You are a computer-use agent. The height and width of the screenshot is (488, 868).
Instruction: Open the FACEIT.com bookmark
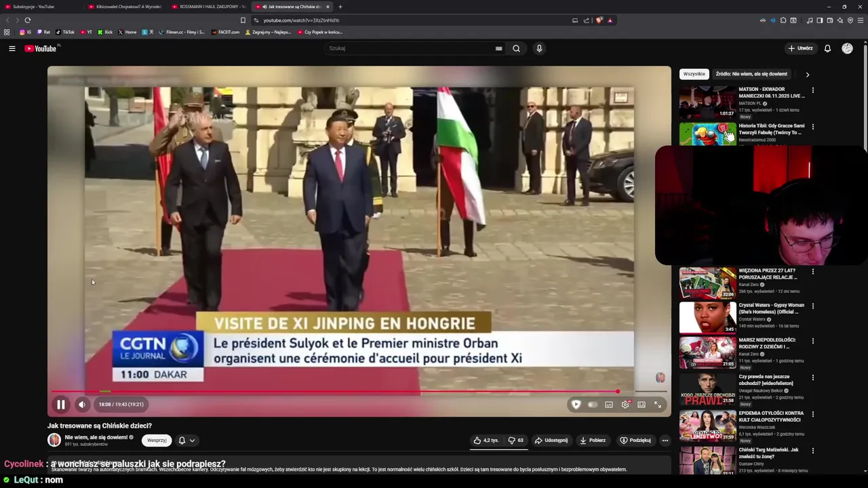(226, 32)
